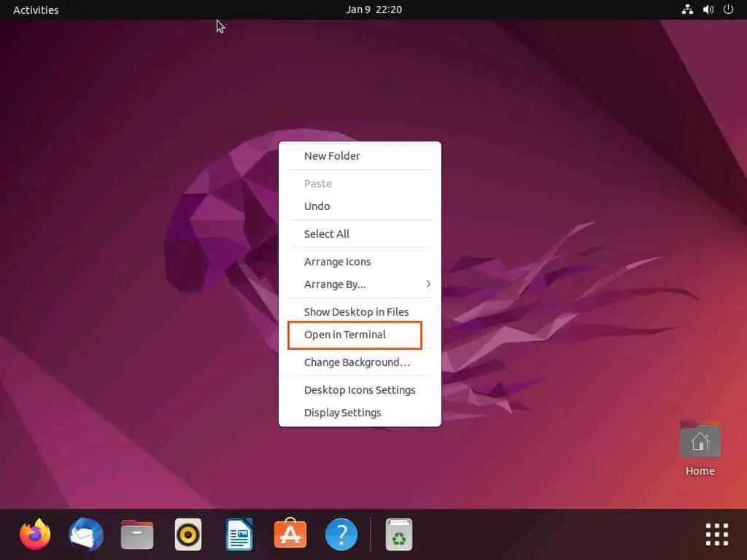This screenshot has height=560, width=747.
Task: Open LibreOffice Writer from the dock
Action: pyautogui.click(x=239, y=534)
